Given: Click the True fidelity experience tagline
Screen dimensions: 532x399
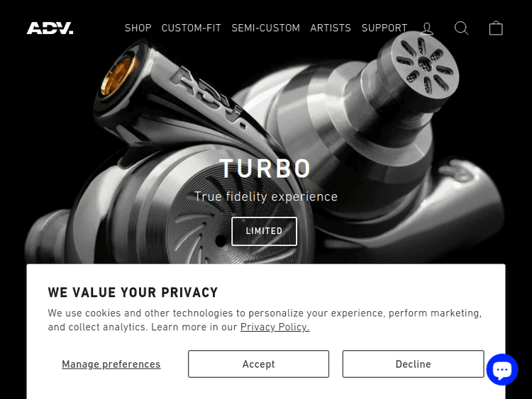Looking at the screenshot, I should 266,196.
